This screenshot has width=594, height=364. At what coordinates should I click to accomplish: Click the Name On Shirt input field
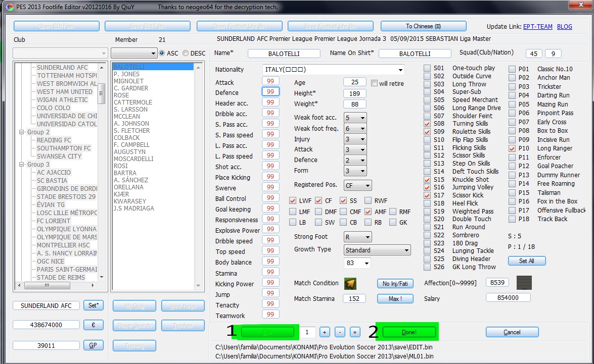[415, 54]
